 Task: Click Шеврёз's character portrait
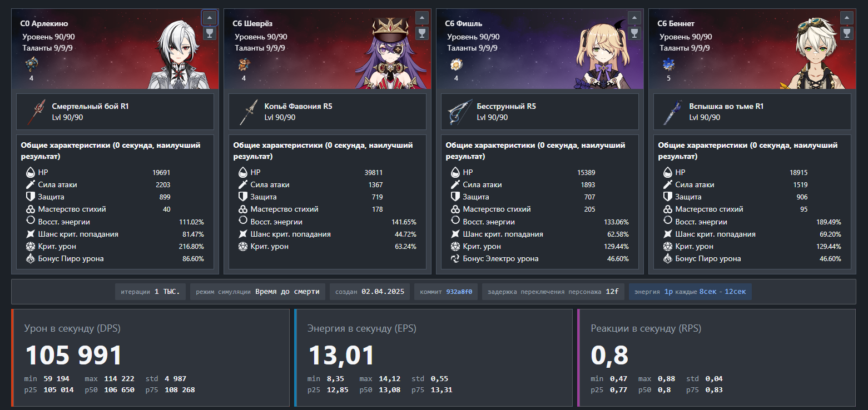tap(392, 54)
